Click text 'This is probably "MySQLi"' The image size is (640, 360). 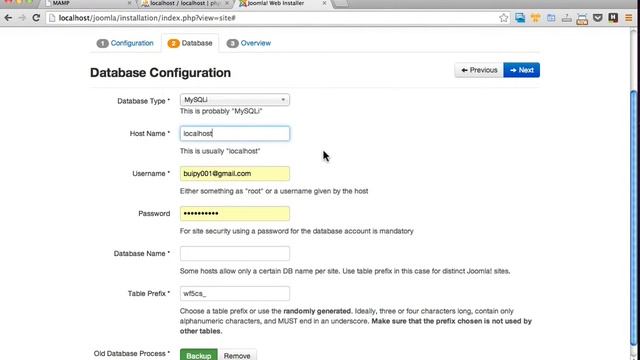pos(221,111)
